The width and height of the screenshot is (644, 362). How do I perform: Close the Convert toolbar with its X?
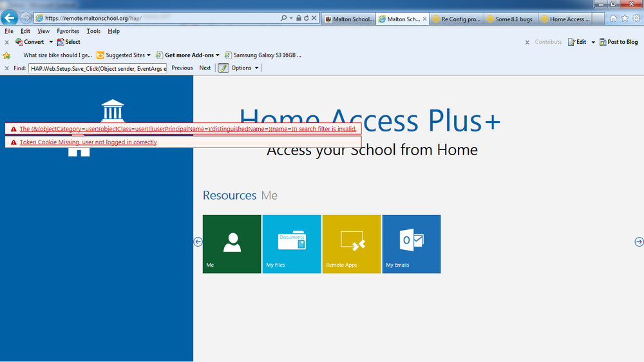6,43
